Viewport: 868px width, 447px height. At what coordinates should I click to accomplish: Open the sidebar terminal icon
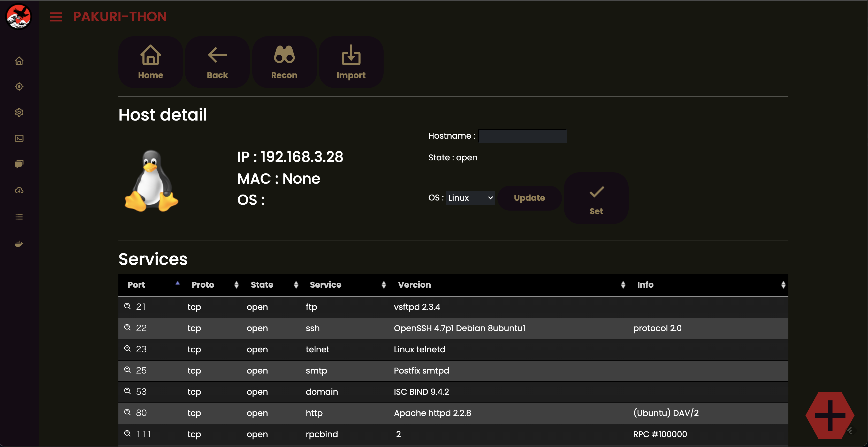click(x=19, y=138)
